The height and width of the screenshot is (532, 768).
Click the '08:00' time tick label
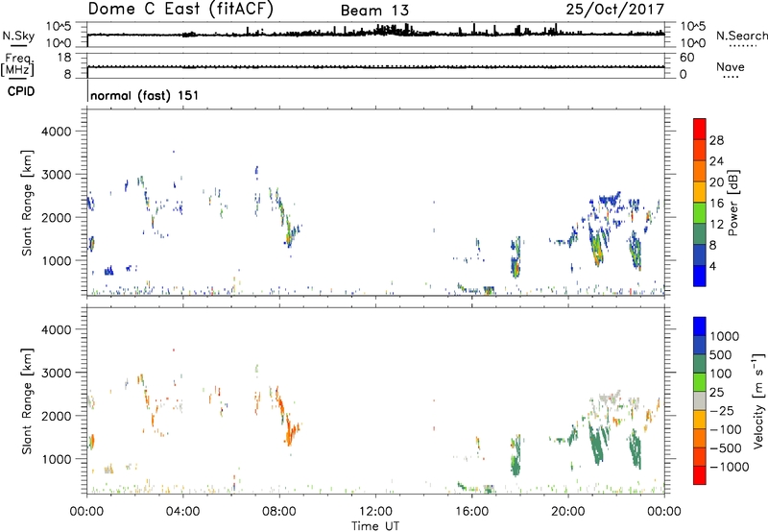click(x=279, y=512)
